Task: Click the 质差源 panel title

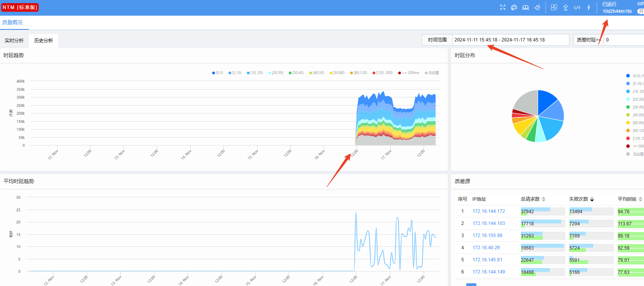Action: 462,181
